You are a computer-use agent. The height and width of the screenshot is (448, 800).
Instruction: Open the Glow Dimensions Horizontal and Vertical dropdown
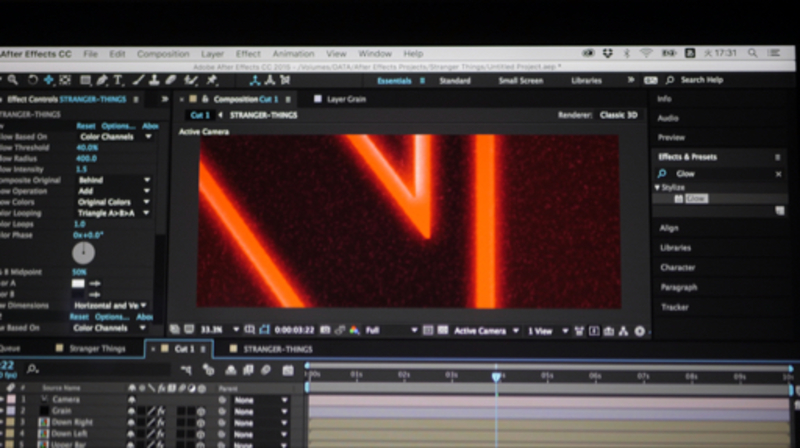click(x=110, y=306)
